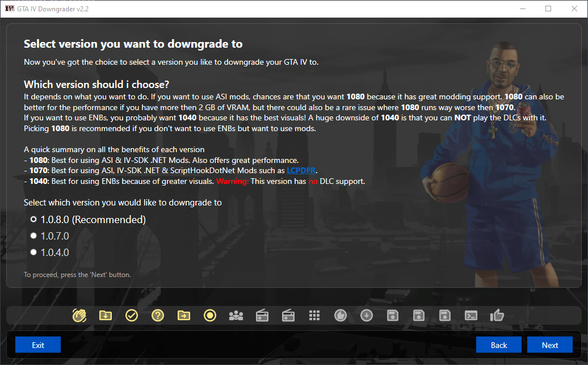Click the yellow question mark step icon

[x=158, y=316]
